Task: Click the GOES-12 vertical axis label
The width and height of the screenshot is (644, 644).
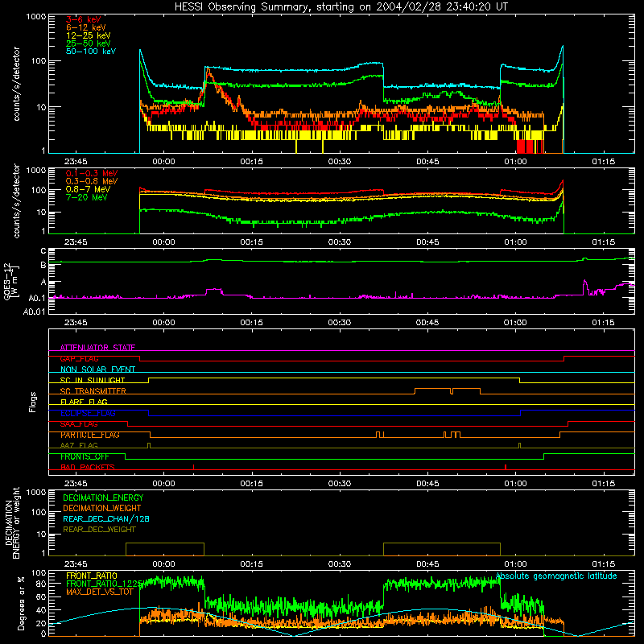Action: coord(10,281)
